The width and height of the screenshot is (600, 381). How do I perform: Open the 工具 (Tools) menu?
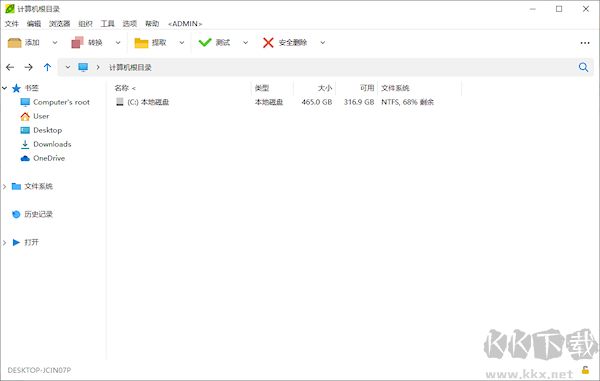pos(108,24)
